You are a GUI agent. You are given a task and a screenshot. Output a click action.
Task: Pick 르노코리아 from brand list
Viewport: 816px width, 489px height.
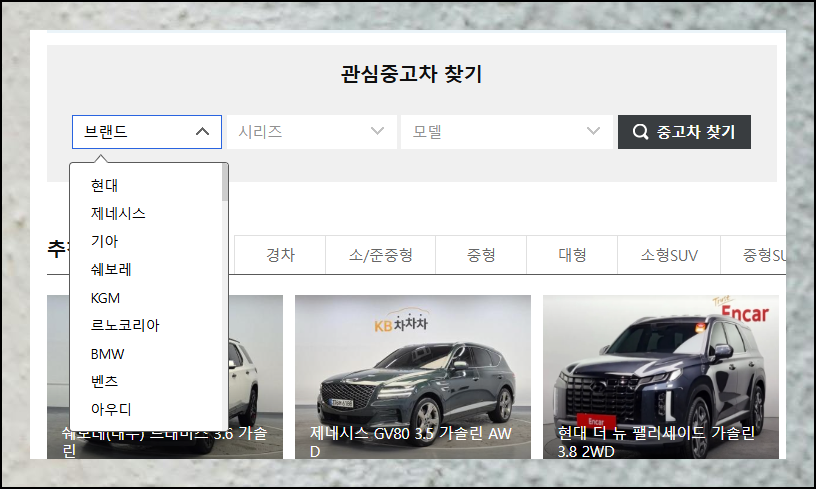click(x=125, y=326)
